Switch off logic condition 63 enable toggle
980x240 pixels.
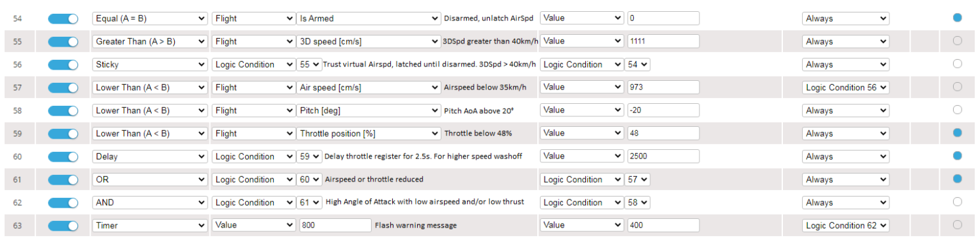click(x=63, y=226)
